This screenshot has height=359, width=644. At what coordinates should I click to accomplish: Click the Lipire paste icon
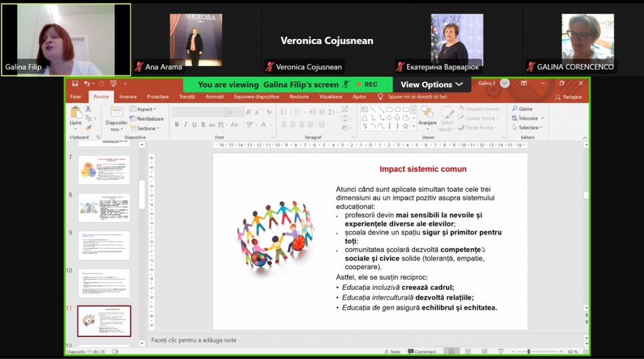[75, 114]
